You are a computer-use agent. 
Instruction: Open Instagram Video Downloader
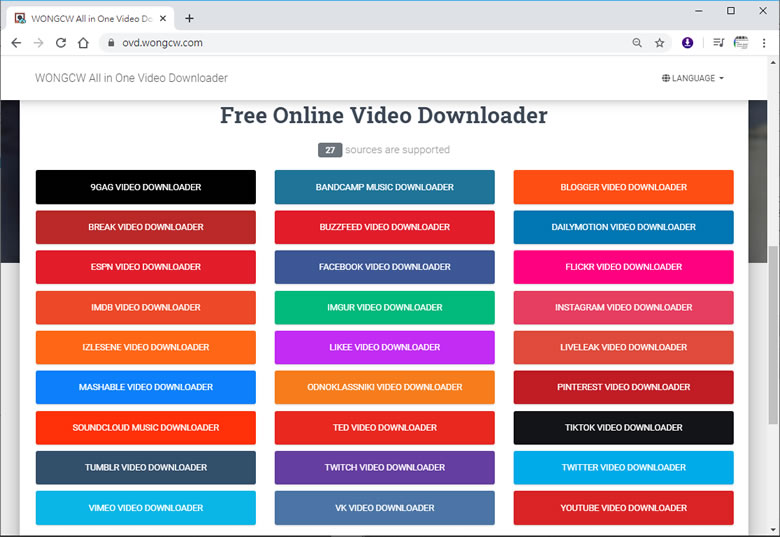[623, 307]
